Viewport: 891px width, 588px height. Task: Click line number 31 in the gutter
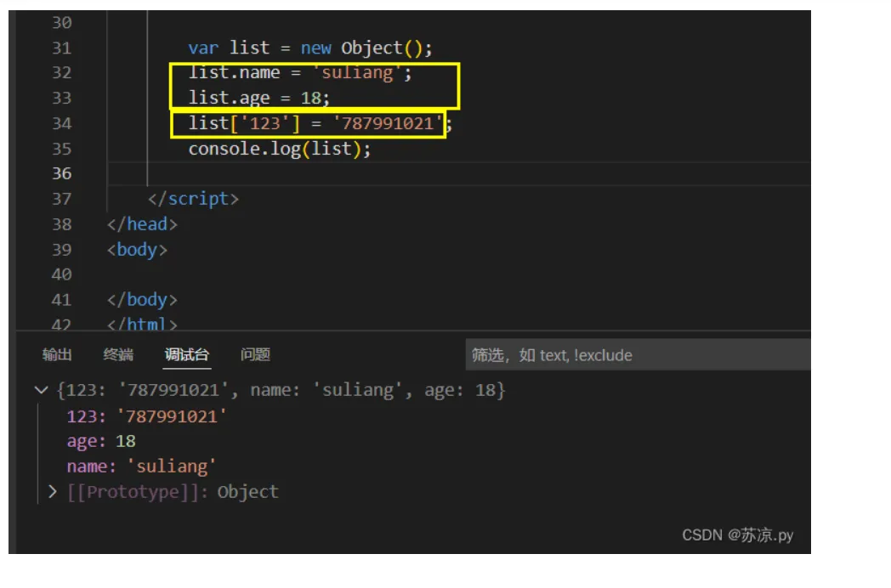61,48
